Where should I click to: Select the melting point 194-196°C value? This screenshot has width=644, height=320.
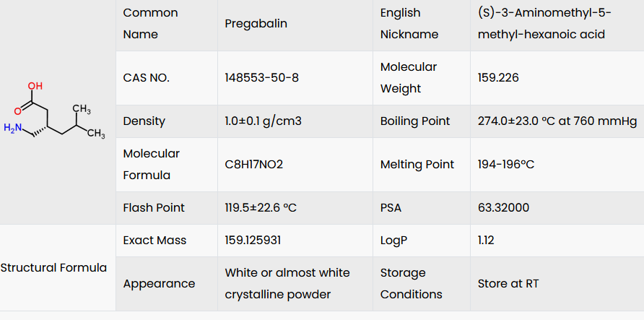(506, 164)
